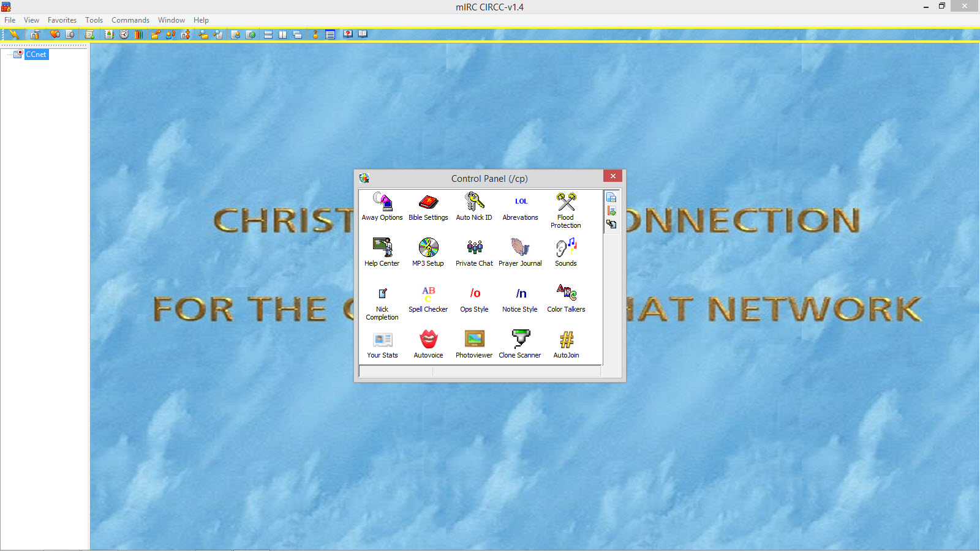Open Favorites with the heart toolbar icon
The width and height of the screenshot is (980, 551).
[x=55, y=34]
